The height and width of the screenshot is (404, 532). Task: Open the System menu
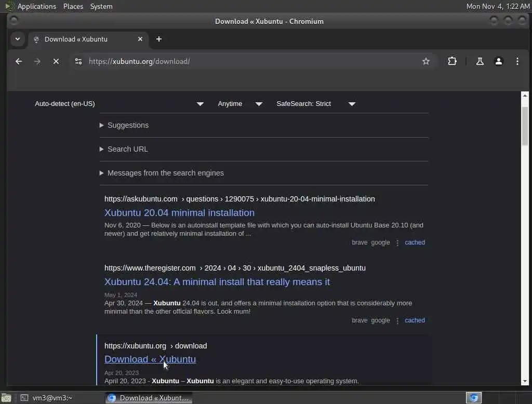101,6
